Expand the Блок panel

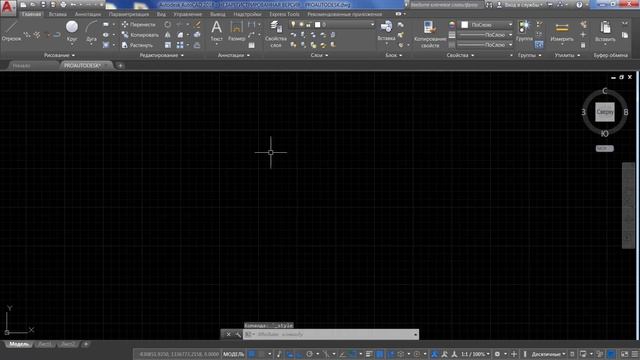pyautogui.click(x=393, y=55)
